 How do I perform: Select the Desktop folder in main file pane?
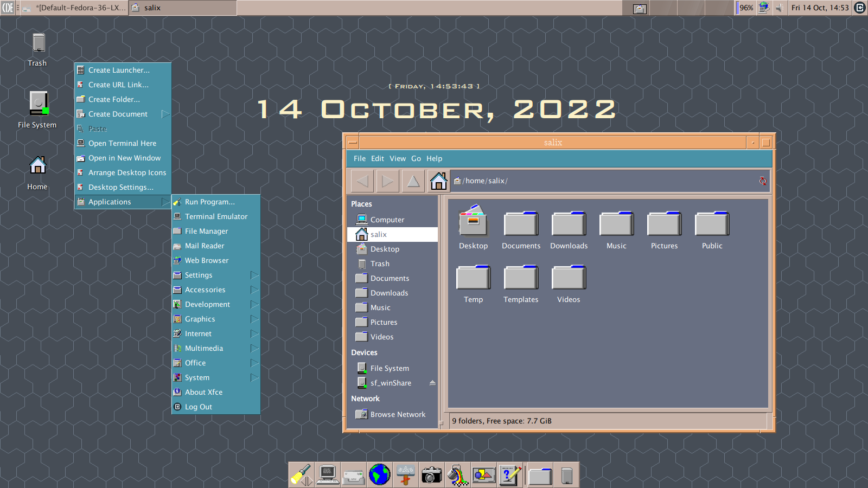pyautogui.click(x=473, y=228)
